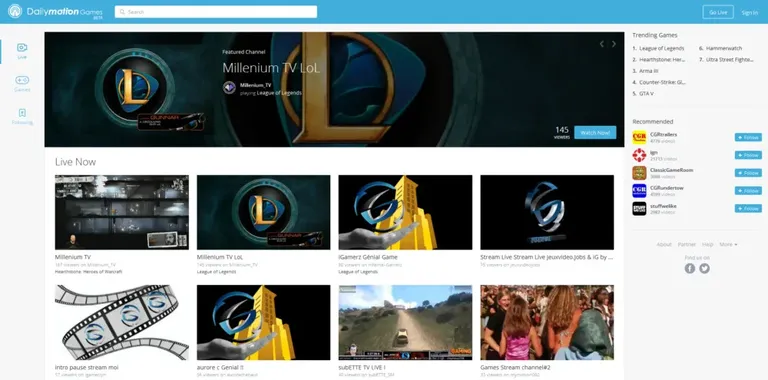Image resolution: width=768 pixels, height=380 pixels.
Task: Click the featured Millenium TV LoL title
Action: point(271,68)
